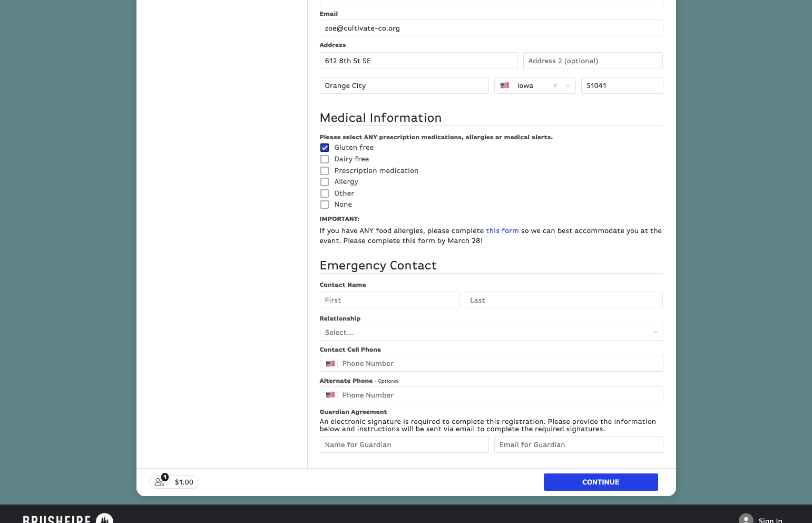This screenshot has width=812, height=523.
Task: Click the Brushfire logo in footer
Action: coord(68,519)
